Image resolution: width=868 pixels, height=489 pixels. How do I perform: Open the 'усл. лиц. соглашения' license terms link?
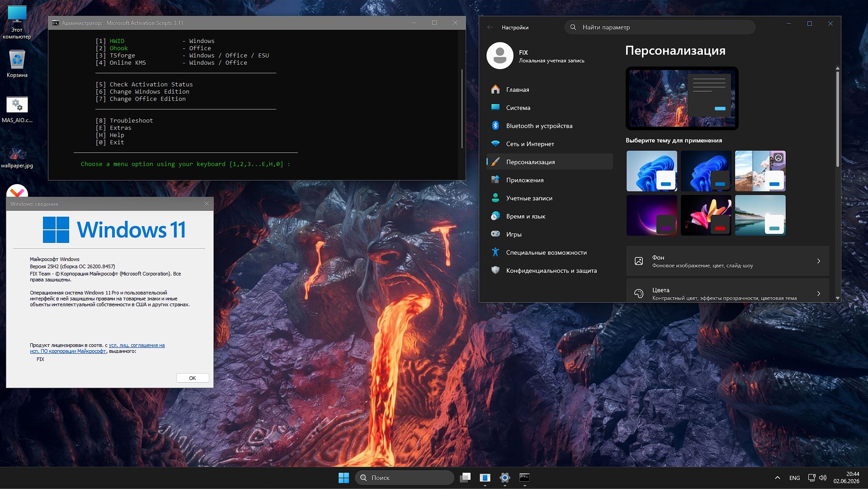pyautogui.click(x=137, y=345)
